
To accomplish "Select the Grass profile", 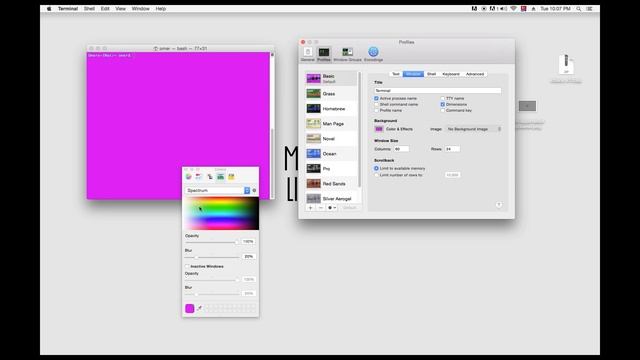I will point(331,94).
